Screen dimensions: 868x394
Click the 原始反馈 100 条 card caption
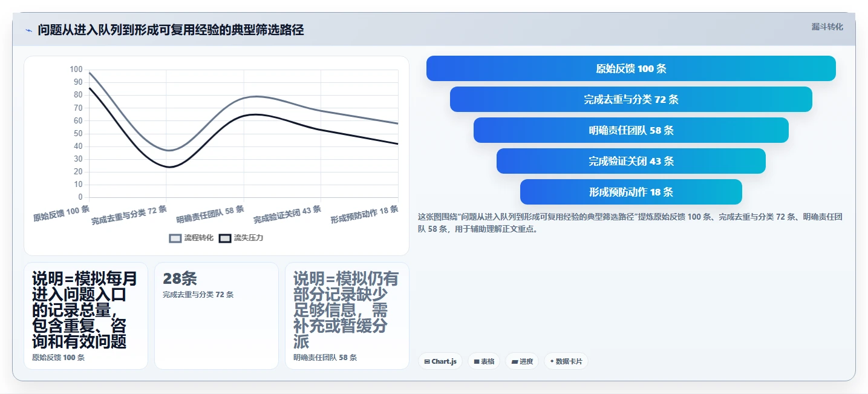tap(58, 358)
